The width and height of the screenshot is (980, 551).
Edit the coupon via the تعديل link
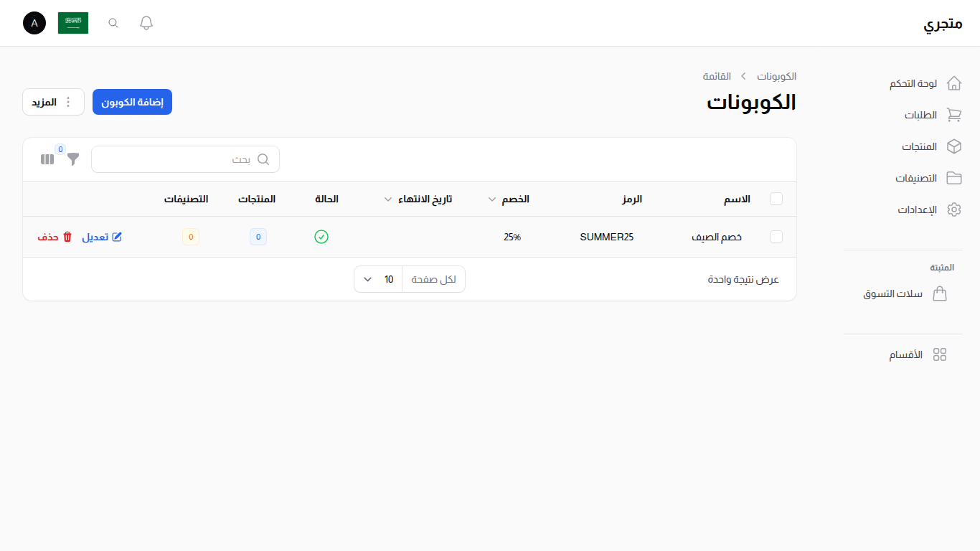pyautogui.click(x=102, y=237)
